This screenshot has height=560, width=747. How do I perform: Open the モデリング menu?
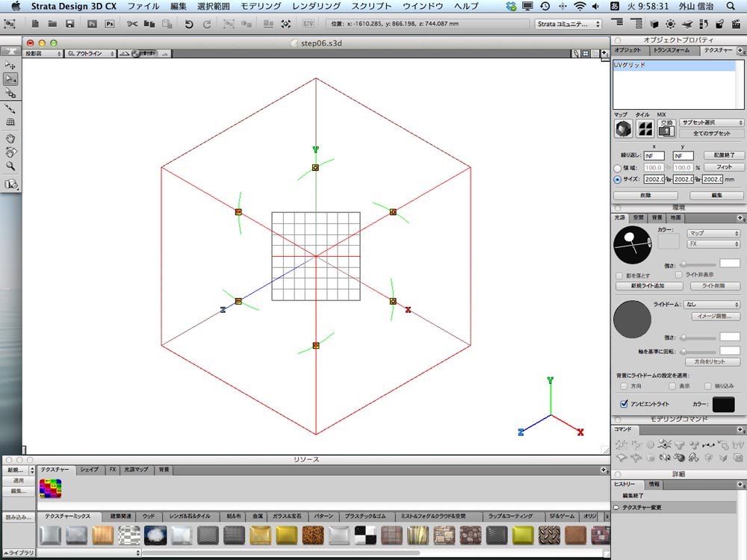[x=261, y=6]
